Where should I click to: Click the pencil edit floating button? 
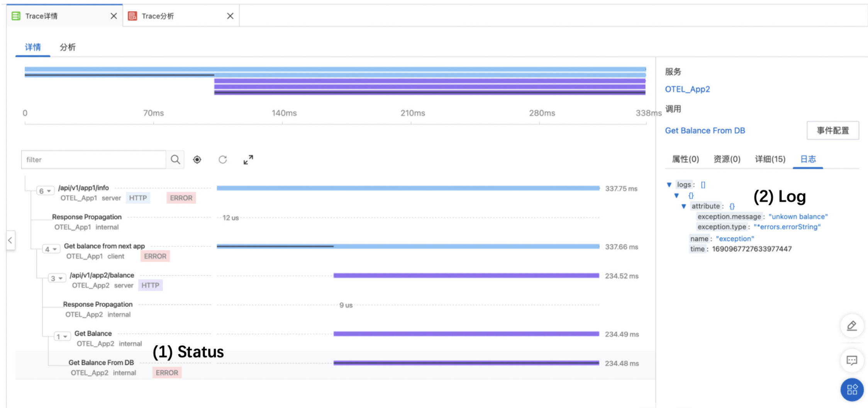click(852, 325)
